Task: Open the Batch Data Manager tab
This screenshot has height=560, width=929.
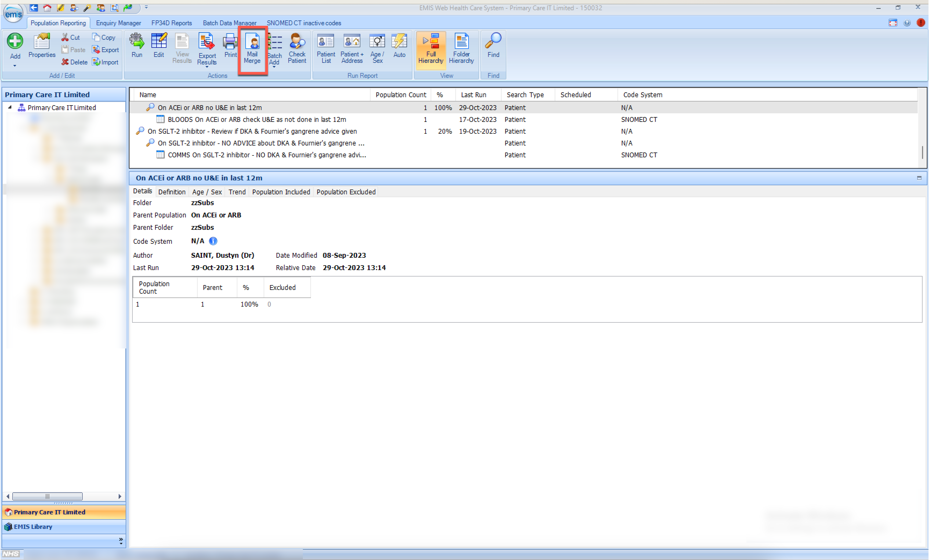Action: point(230,23)
